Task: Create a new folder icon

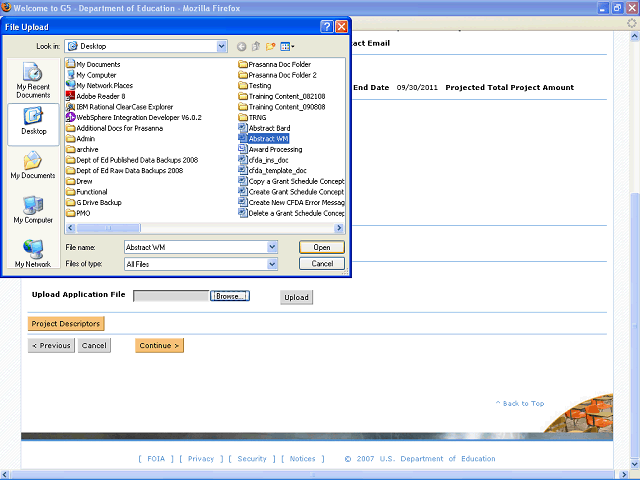Action: point(270,47)
